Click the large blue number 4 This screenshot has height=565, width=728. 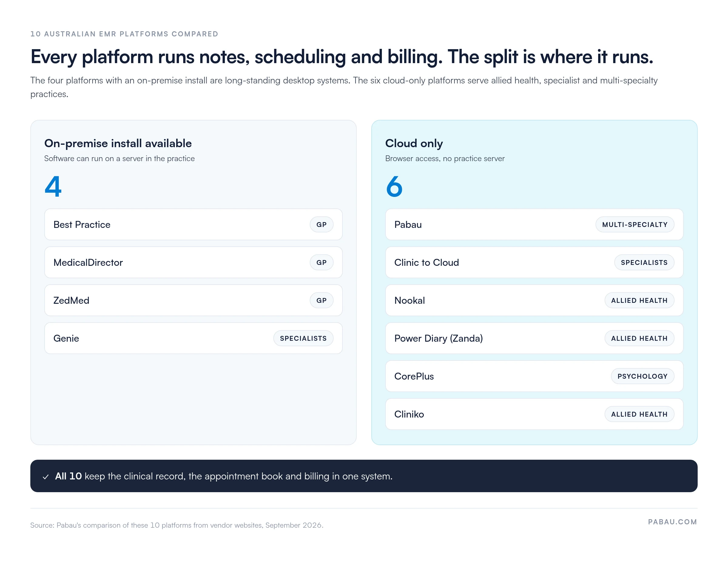point(53,186)
